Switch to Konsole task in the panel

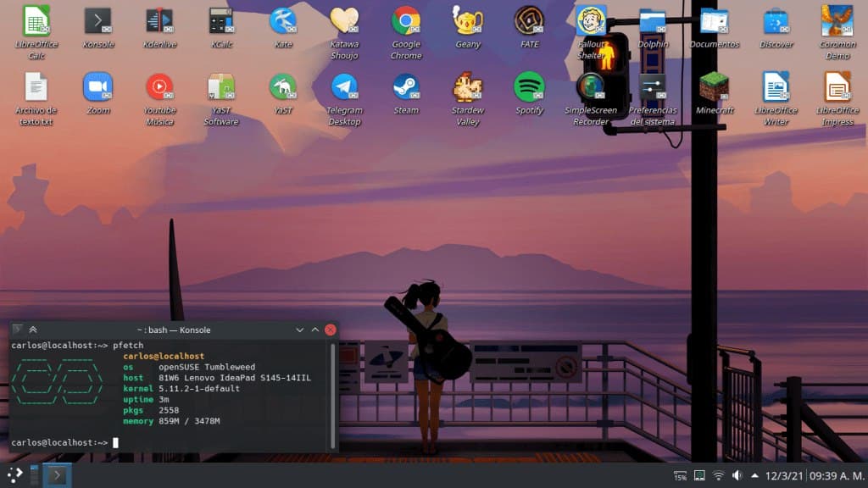[58, 475]
